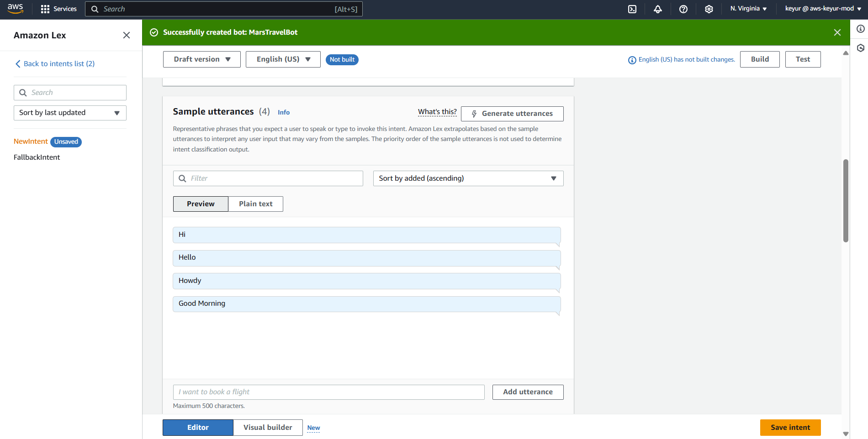Open notifications bell icon

[x=658, y=9]
